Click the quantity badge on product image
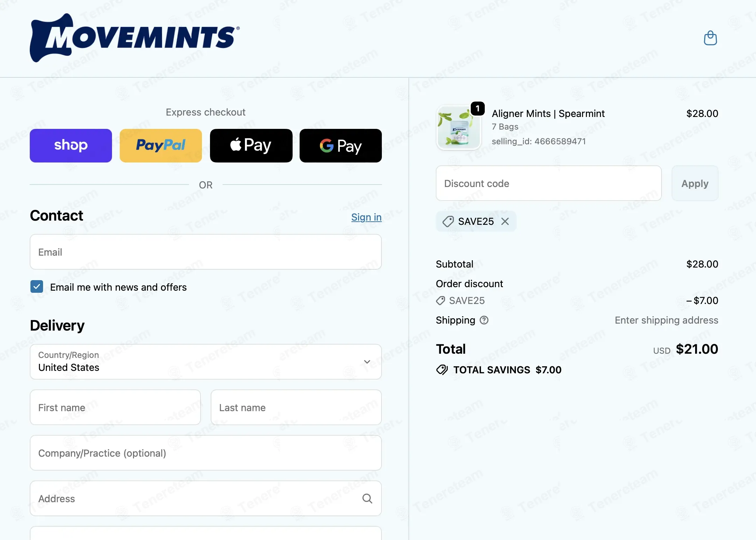This screenshot has height=540, width=756. [477, 109]
